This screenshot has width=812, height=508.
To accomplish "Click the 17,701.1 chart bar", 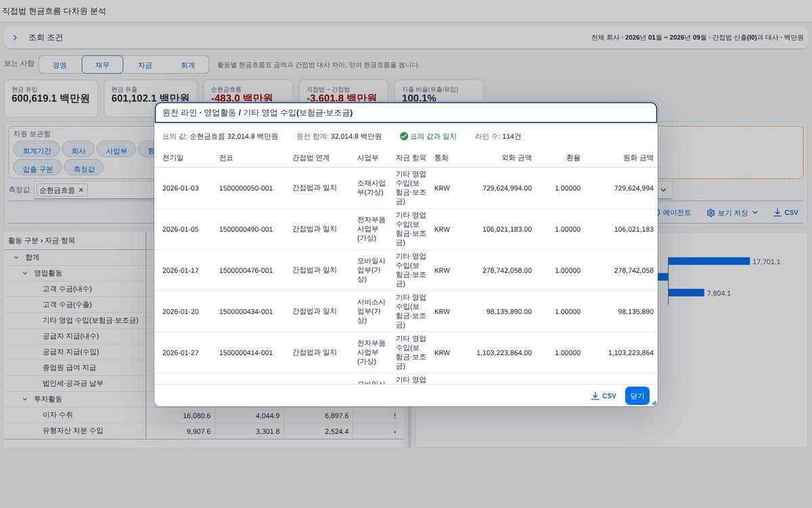I will [x=709, y=261].
